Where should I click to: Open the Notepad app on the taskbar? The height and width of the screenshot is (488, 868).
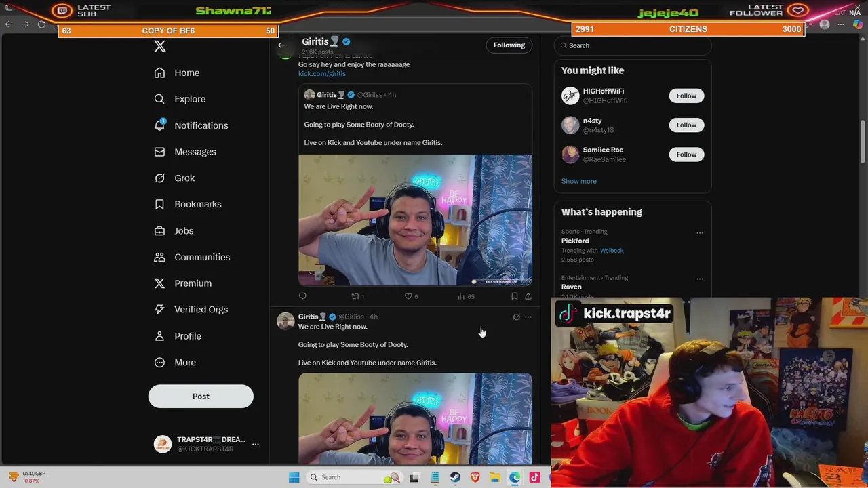click(435, 477)
